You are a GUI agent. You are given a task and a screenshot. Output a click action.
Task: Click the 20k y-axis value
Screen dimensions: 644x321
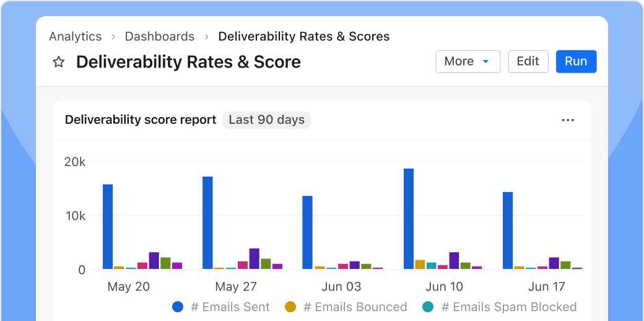[x=75, y=162]
